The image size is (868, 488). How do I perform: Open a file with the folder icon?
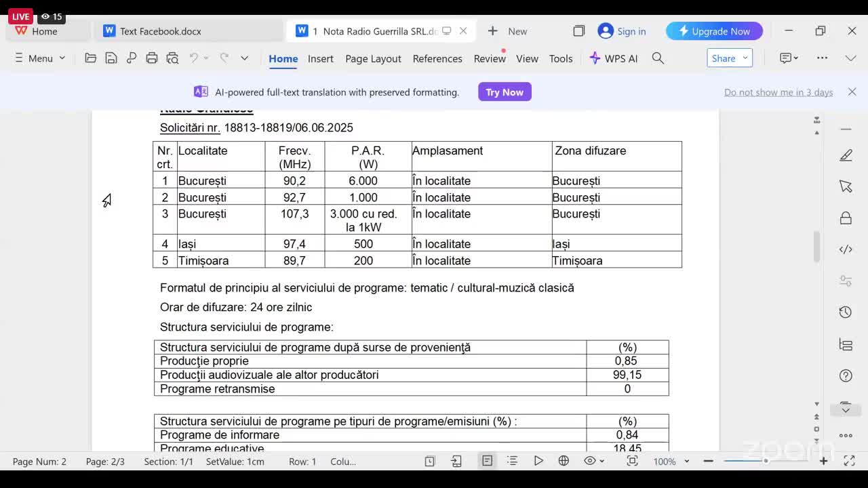[x=90, y=58]
